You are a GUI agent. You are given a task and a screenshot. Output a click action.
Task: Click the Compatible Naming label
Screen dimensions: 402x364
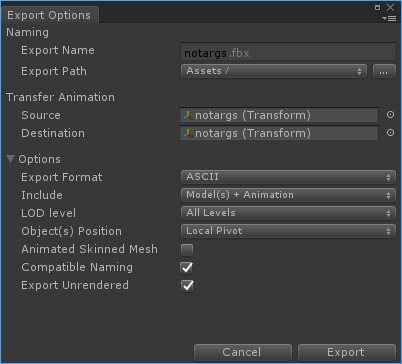[x=77, y=267]
